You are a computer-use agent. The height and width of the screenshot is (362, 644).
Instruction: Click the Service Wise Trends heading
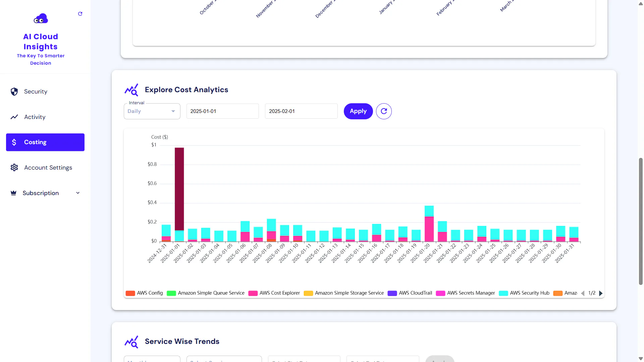tap(182, 342)
